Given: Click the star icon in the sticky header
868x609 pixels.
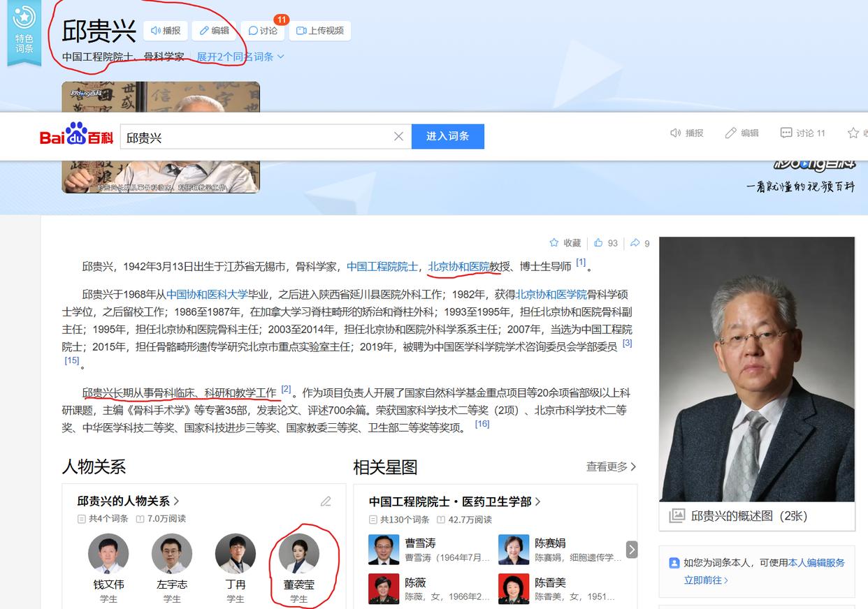Looking at the screenshot, I should pos(853,133).
